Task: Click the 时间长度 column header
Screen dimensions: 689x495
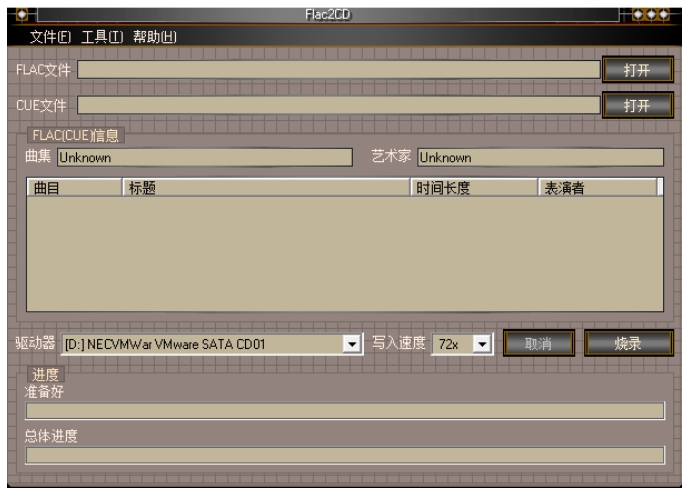Action: 474,188
